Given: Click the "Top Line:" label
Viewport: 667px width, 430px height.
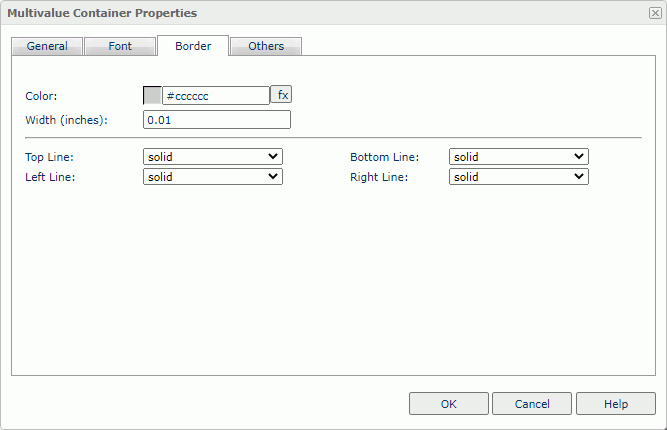Looking at the screenshot, I should tap(50, 157).
